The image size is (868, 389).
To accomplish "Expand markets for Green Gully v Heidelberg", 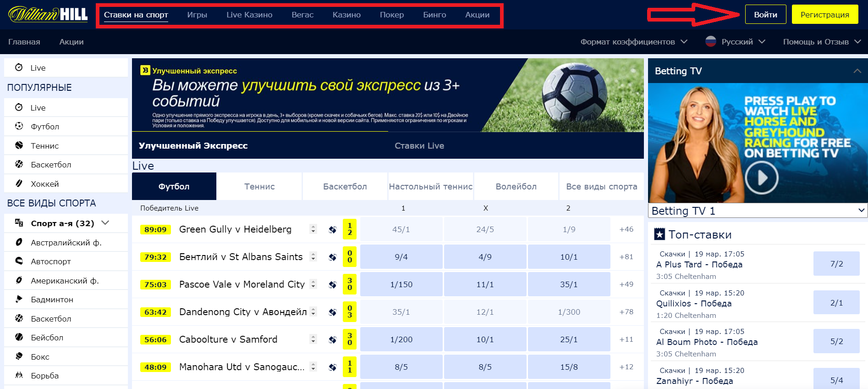I will [x=313, y=229].
